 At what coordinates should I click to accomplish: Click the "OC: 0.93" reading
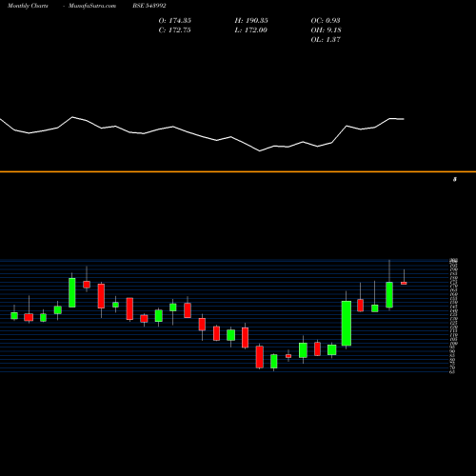coord(326,21)
